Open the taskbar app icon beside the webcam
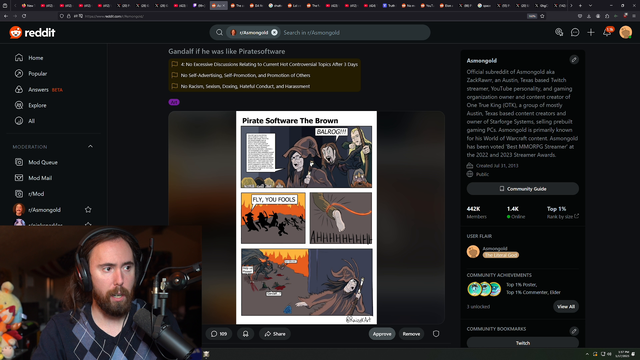Screen dimensions: 640x360 point(206,354)
